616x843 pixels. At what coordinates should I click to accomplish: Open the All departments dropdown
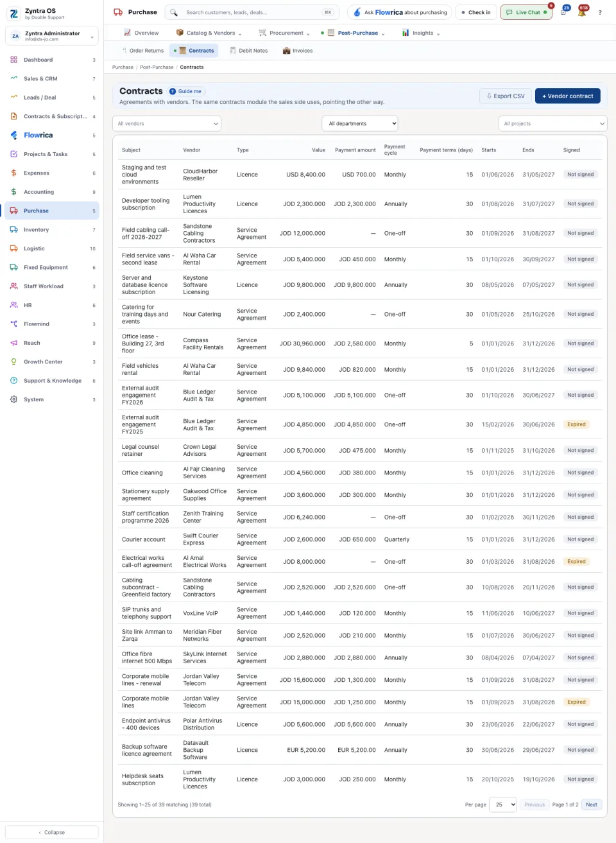(x=359, y=123)
